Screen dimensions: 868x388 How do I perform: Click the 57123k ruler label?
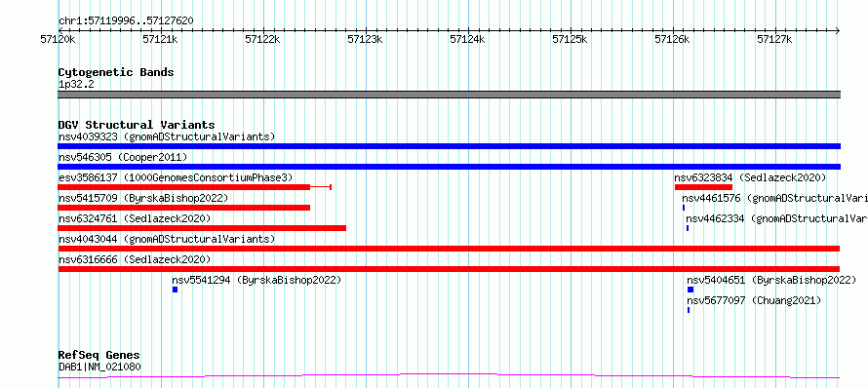pyautogui.click(x=365, y=39)
